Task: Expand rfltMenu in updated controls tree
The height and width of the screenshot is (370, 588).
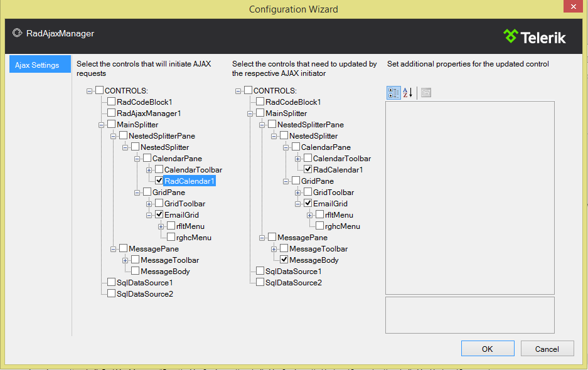Action: (x=310, y=215)
